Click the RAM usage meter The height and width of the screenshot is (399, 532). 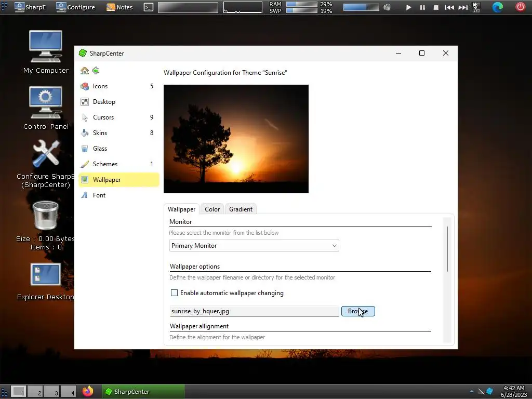tap(302, 4)
